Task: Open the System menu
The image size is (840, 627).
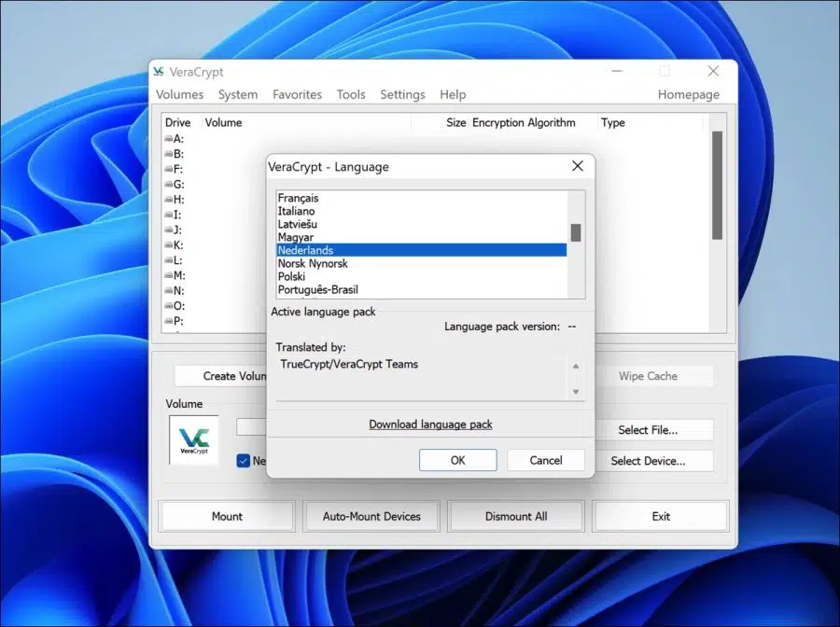Action: coord(238,94)
